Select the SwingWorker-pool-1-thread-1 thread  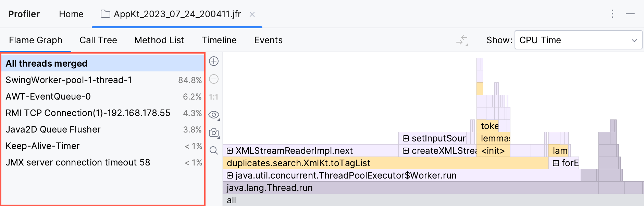[69, 80]
